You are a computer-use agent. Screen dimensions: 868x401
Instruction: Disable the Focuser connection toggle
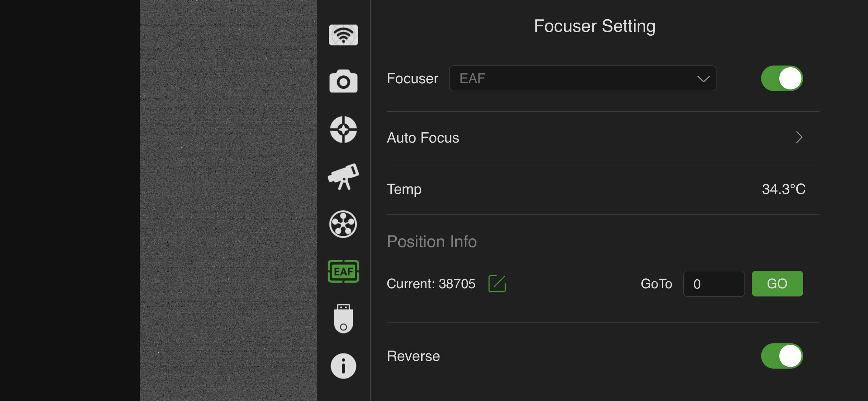782,78
